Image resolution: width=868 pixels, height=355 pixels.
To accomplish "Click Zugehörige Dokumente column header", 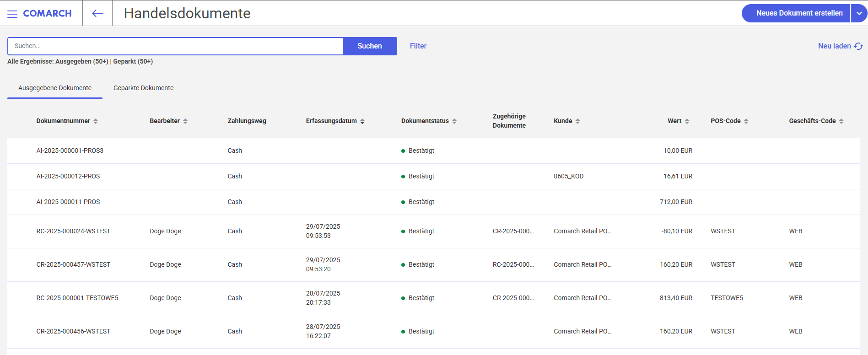I will 509,121.
